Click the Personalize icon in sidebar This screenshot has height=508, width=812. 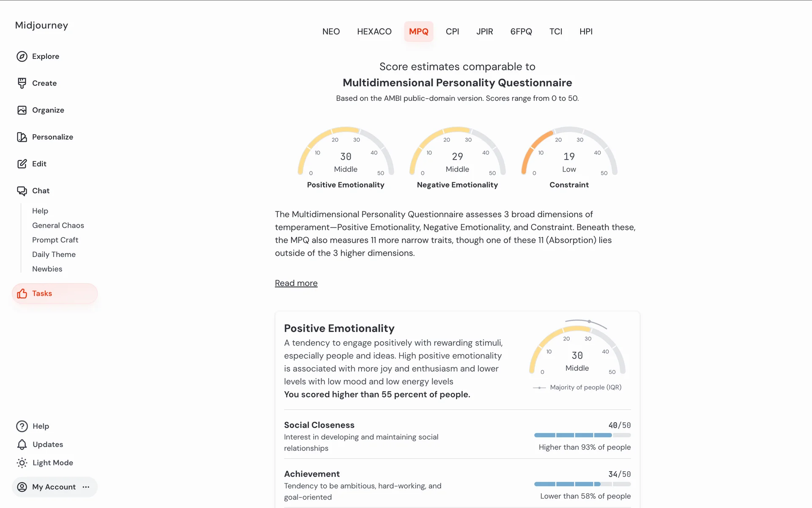22,137
